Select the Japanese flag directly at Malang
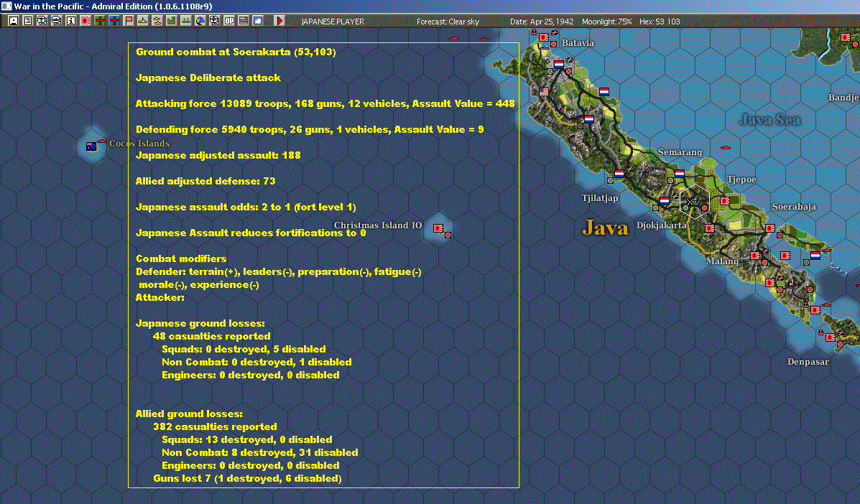The width and height of the screenshot is (860, 504). (755, 256)
